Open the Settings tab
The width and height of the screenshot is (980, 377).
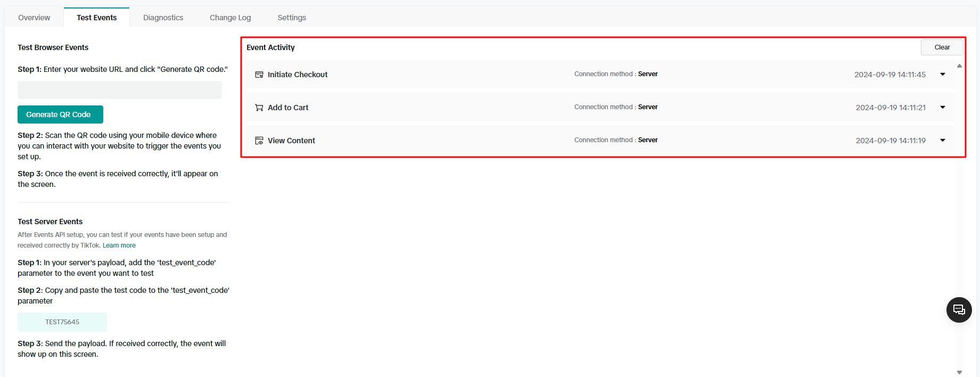(292, 18)
